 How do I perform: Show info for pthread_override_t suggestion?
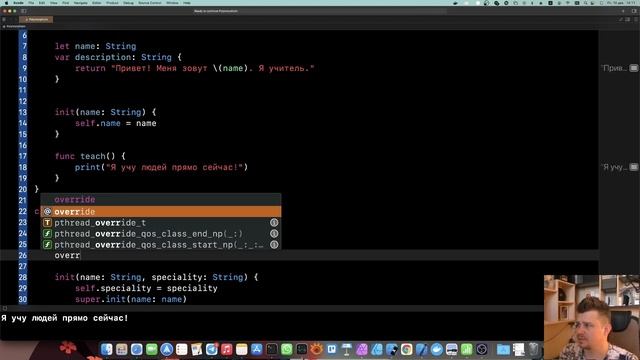point(274,222)
